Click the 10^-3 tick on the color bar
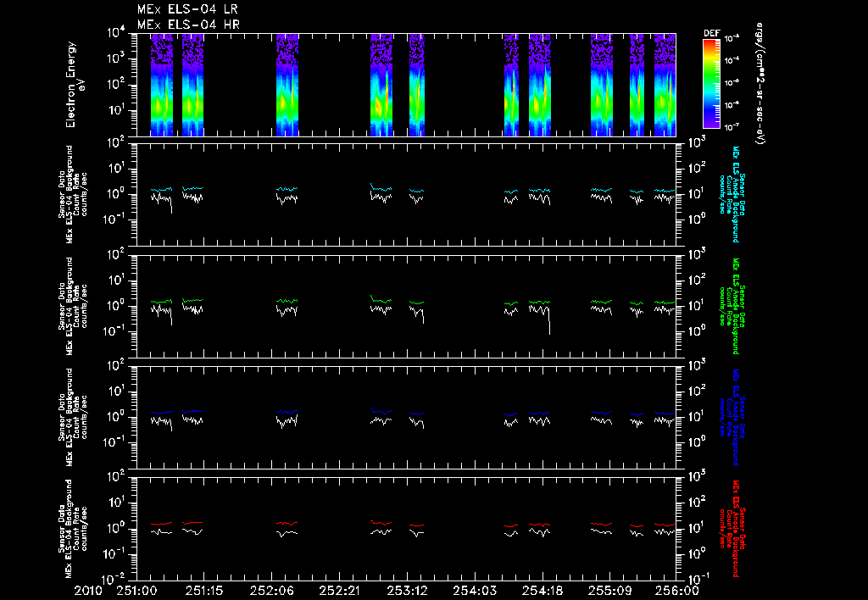The image size is (868, 600). click(732, 38)
